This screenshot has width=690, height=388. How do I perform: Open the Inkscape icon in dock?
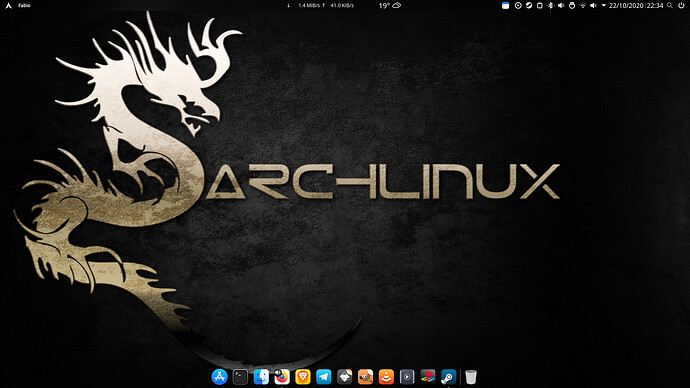(345, 377)
